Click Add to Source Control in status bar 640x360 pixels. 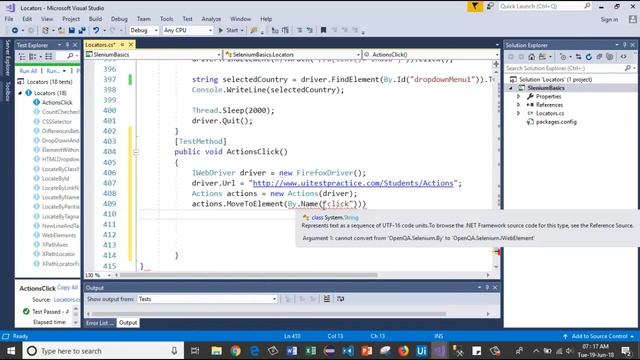pyautogui.click(x=599, y=336)
